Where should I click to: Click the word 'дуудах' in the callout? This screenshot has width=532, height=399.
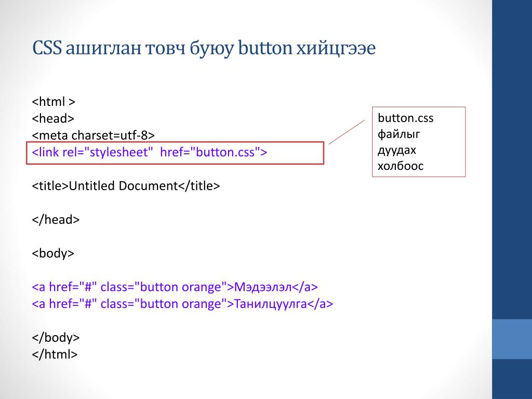396,150
